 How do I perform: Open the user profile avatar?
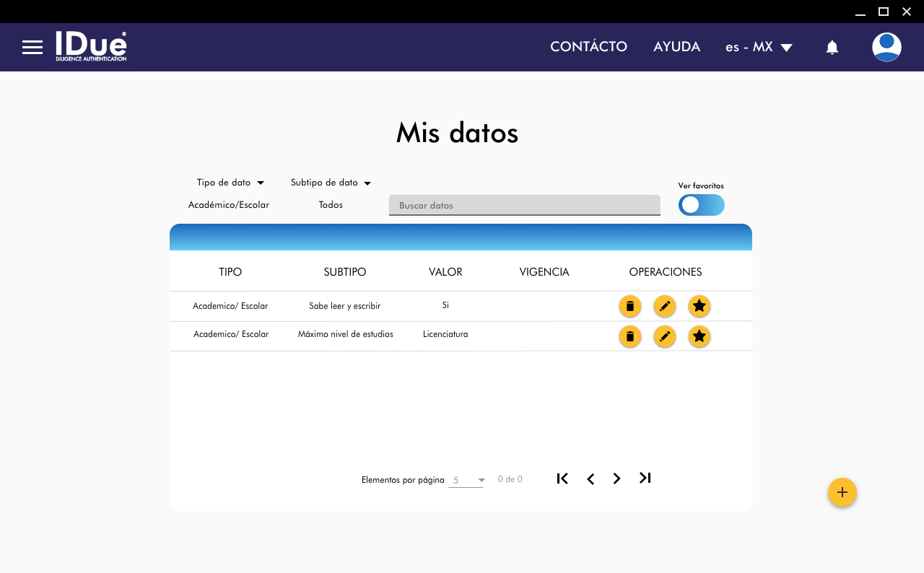pyautogui.click(x=886, y=48)
